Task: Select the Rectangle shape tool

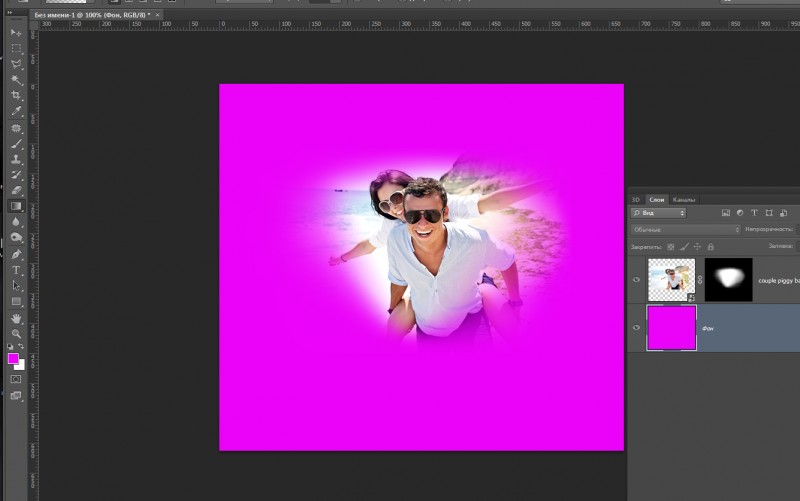Action: [x=16, y=301]
